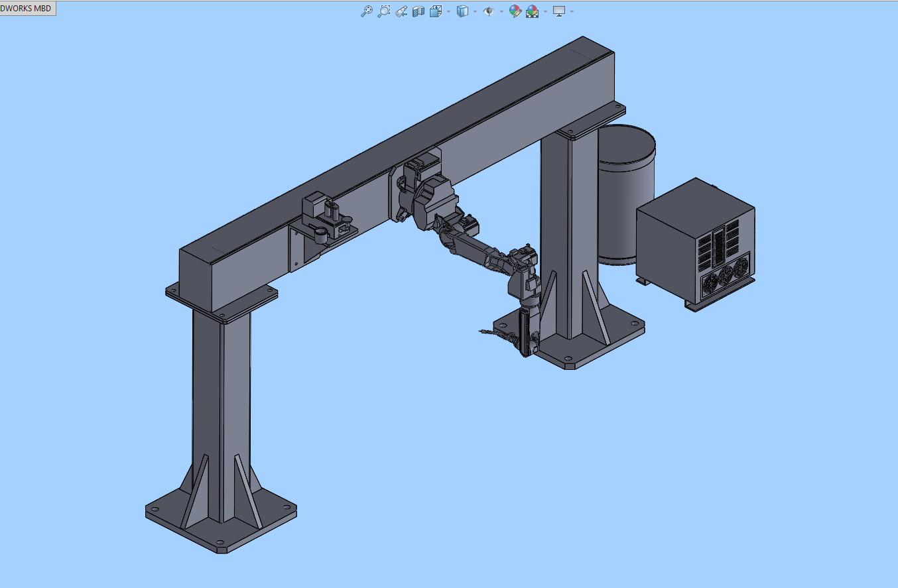898x588 pixels.
Task: Open the View Settings monitor icon
Action: pos(559,11)
